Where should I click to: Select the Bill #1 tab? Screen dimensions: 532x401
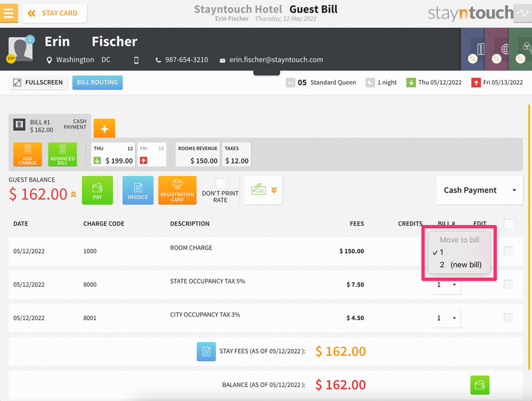point(50,126)
